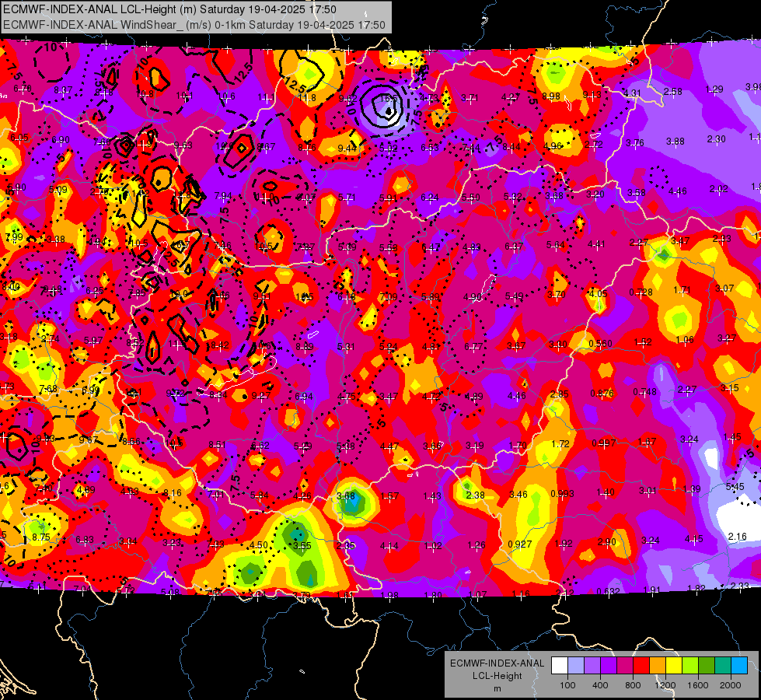Viewport: 761px width, 700px height.
Task: Select the grid value 0.927
Action: coord(520,544)
